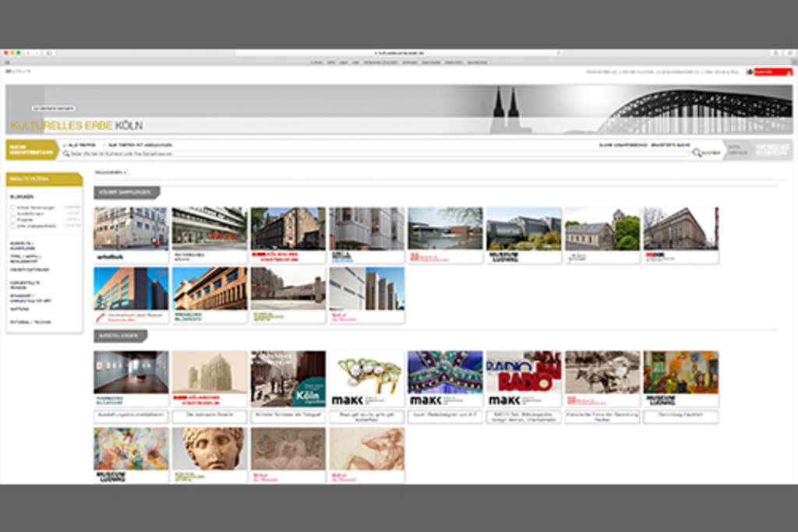
Task: Go back with Safari's back arrow
Action: point(28,53)
